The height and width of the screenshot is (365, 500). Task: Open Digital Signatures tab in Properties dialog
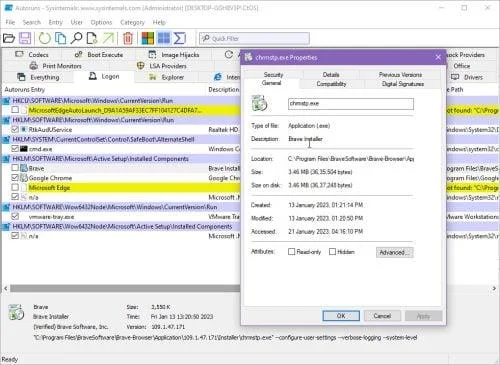pos(403,84)
